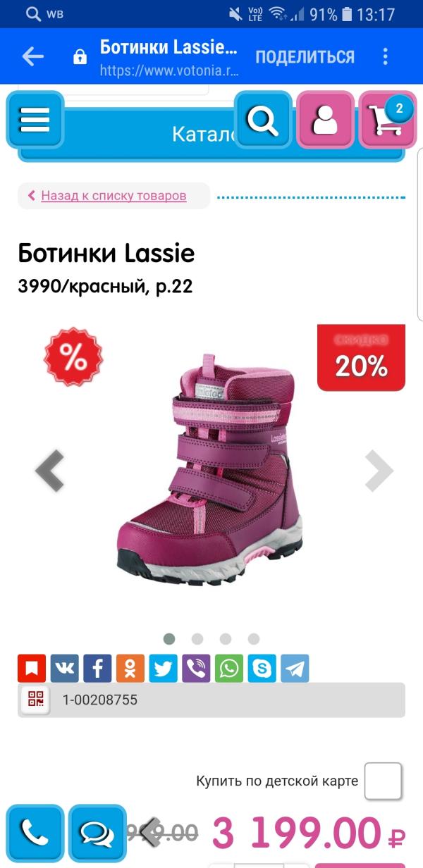
Task: Open the hamburger menu
Action: pos(35,120)
